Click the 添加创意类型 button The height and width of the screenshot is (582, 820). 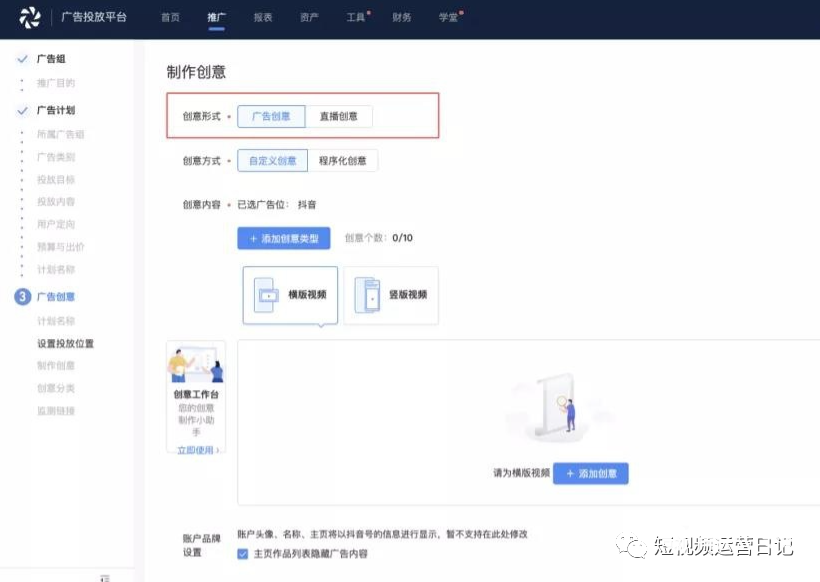(283, 238)
